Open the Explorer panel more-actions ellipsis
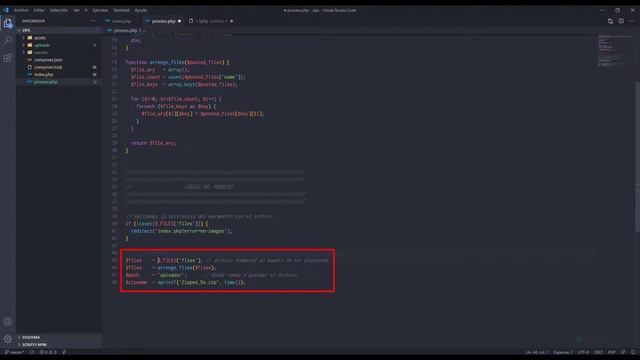 tap(93, 21)
